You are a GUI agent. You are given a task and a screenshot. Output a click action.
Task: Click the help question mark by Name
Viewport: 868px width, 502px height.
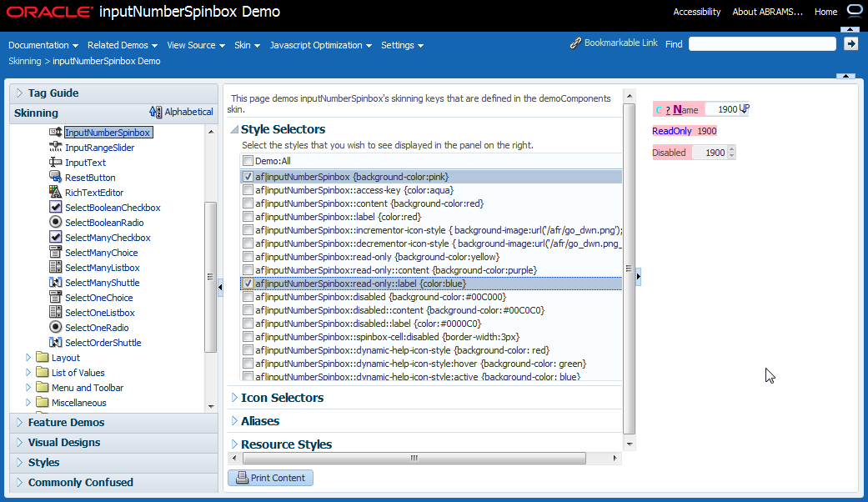point(668,109)
